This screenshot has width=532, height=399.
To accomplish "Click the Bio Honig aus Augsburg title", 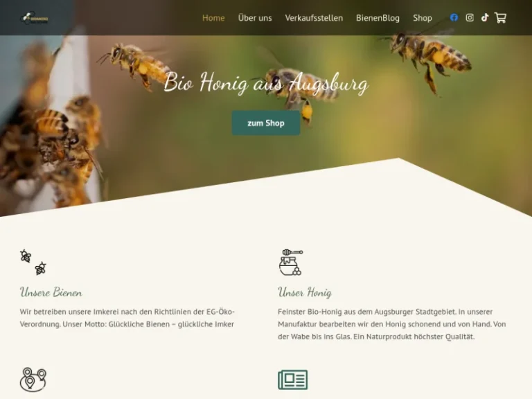I will (x=266, y=82).
